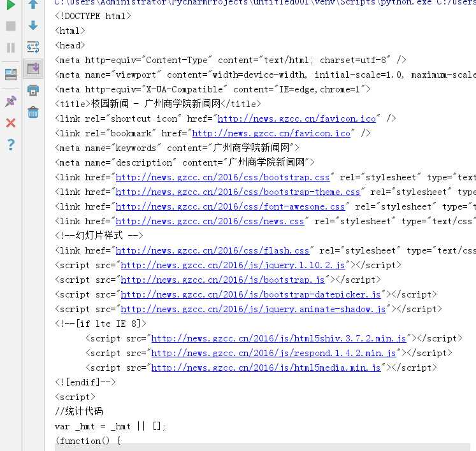476x451 pixels.
Task: Click the '<!--幻灯片样式 -->' comment line
Action: (x=99, y=236)
